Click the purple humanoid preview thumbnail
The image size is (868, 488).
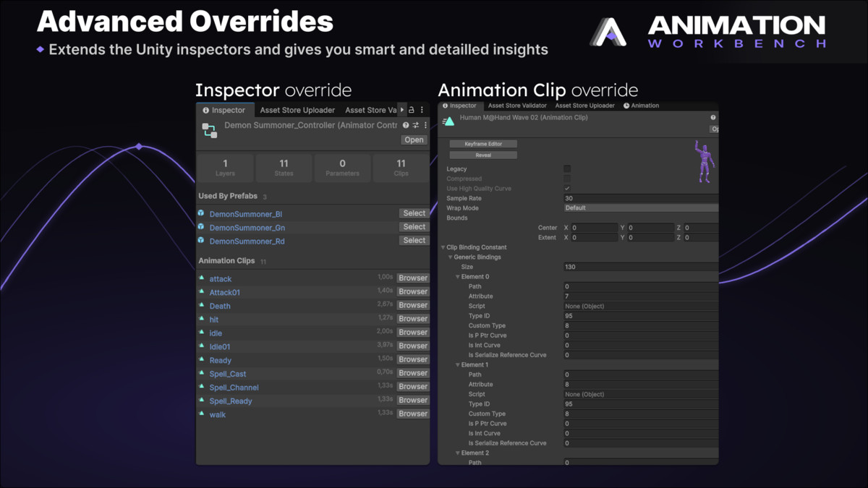click(703, 162)
